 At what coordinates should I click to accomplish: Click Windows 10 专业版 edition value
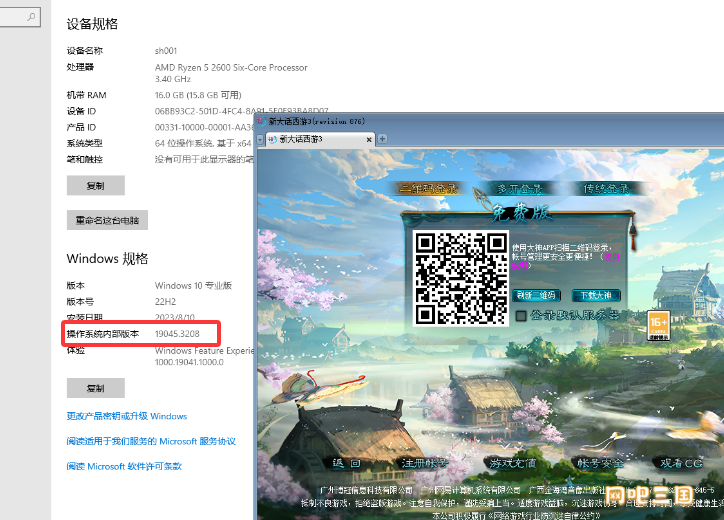tap(193, 285)
